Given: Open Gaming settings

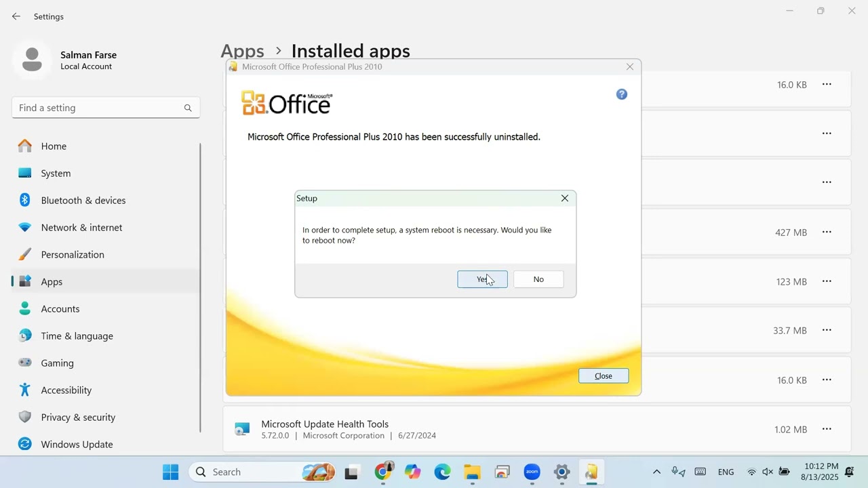Looking at the screenshot, I should [106, 363].
